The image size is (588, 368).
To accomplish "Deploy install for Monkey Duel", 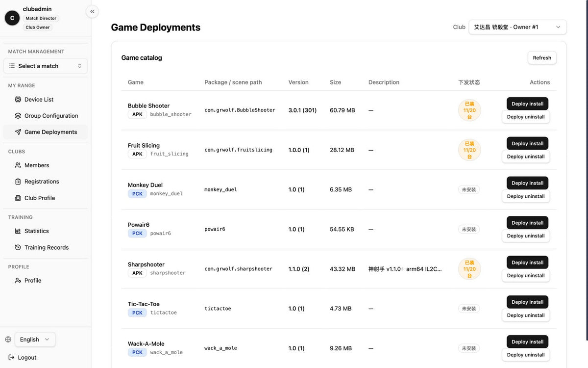I will click(527, 183).
